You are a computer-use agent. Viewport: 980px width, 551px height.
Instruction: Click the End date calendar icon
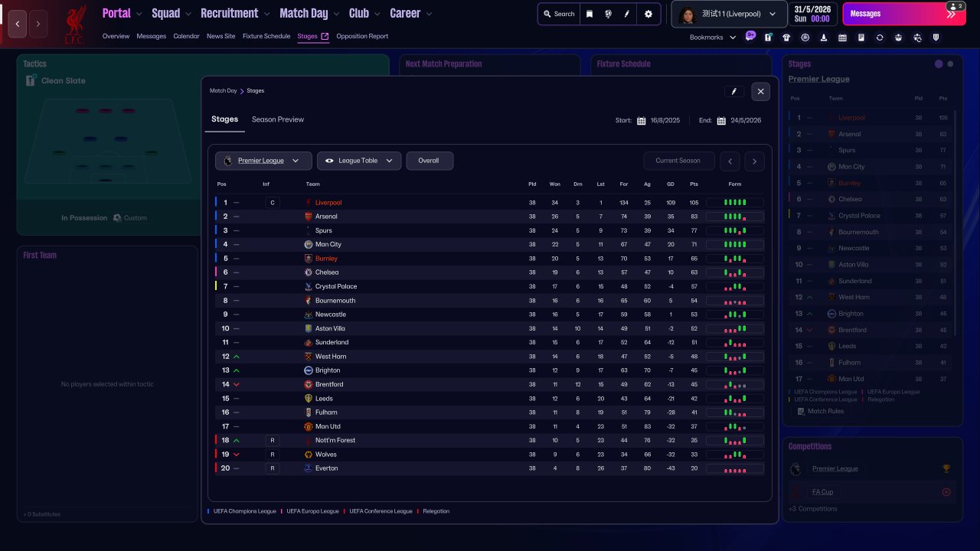[x=722, y=120]
